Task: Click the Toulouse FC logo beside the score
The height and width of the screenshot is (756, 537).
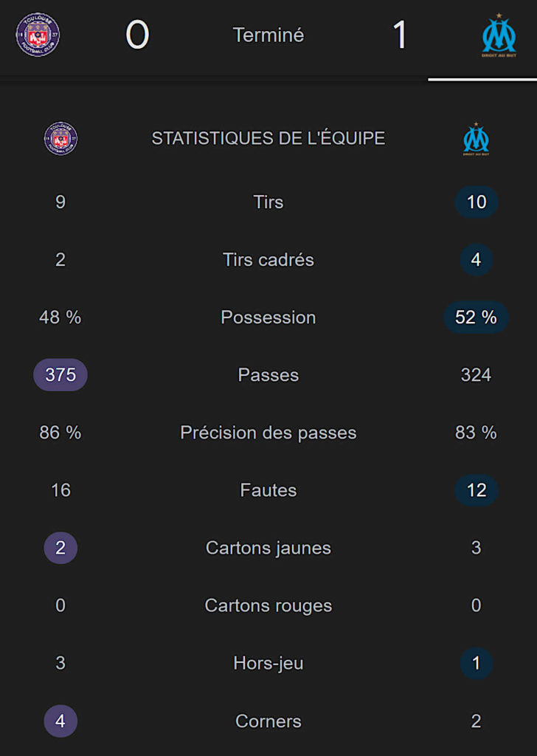Action: click(x=38, y=35)
